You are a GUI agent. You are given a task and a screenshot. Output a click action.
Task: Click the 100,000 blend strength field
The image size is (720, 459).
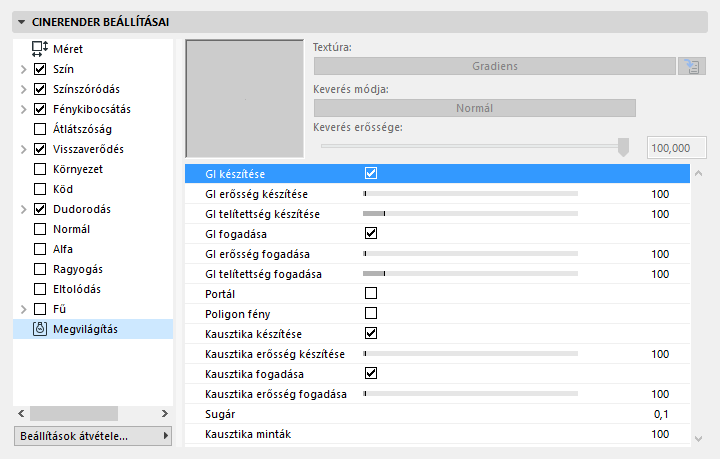pyautogui.click(x=676, y=148)
